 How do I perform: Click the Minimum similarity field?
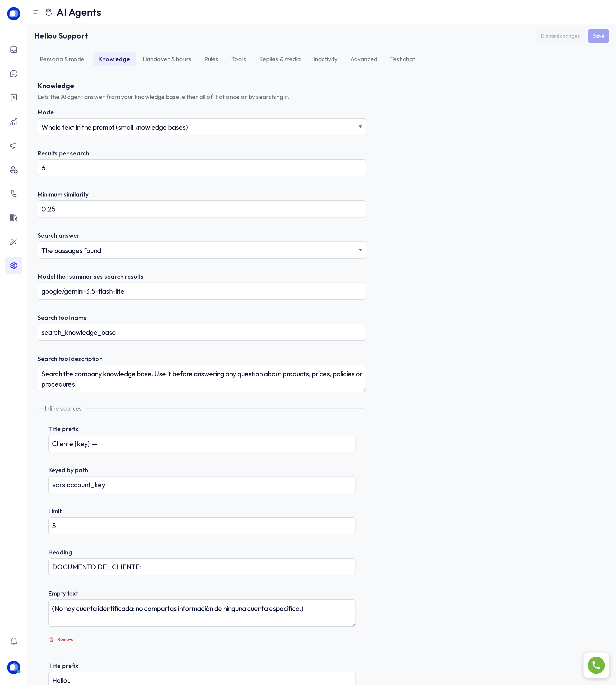tap(202, 209)
